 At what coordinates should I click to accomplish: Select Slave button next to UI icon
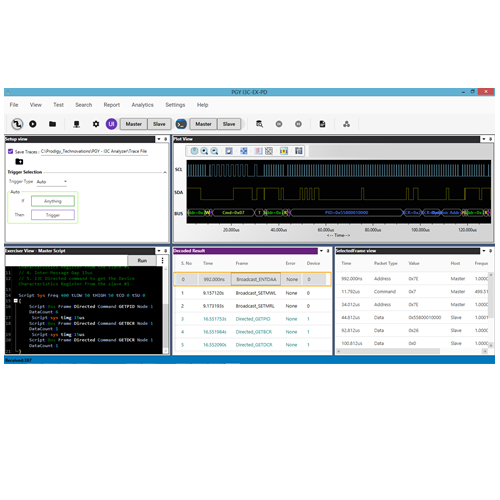click(x=159, y=124)
